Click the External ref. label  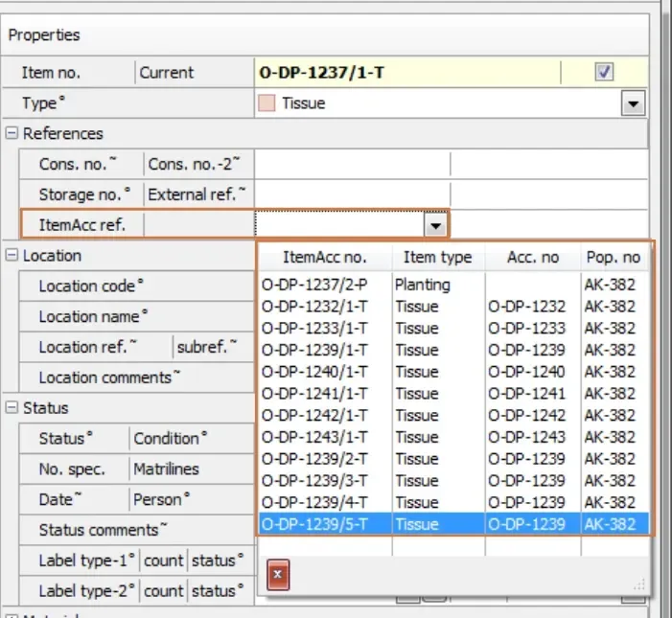coord(197,195)
